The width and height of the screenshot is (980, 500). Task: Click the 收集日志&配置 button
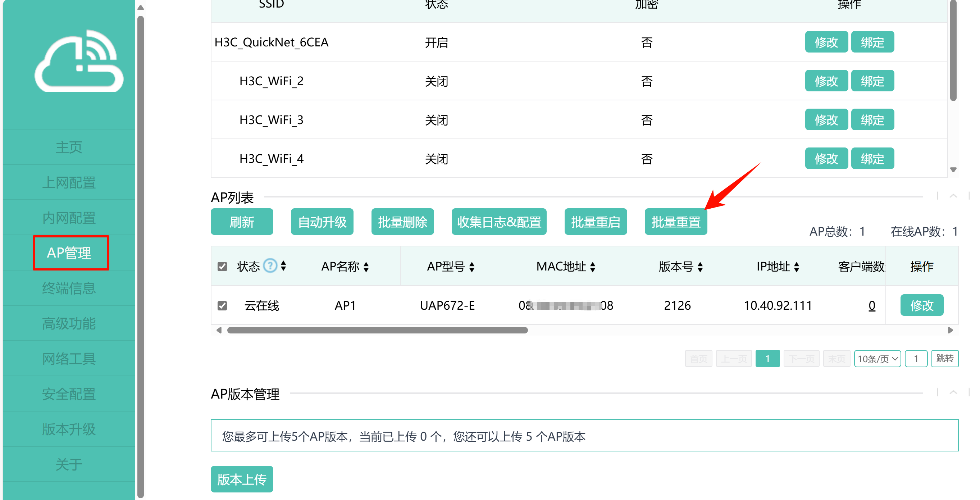click(499, 222)
